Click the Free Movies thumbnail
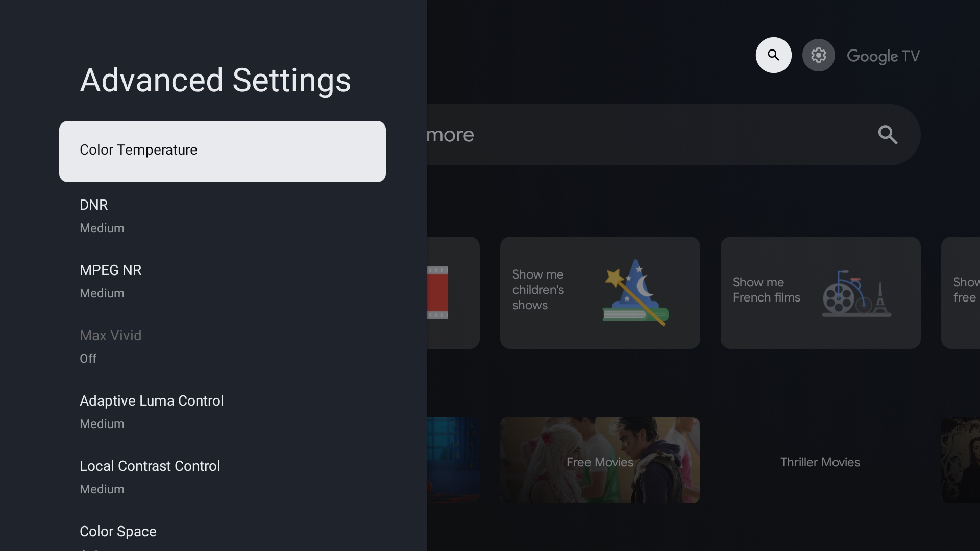 pos(600,462)
